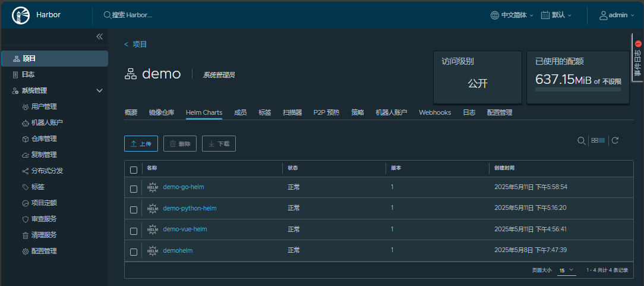Open the demo-vue-helm chart link

(185, 230)
